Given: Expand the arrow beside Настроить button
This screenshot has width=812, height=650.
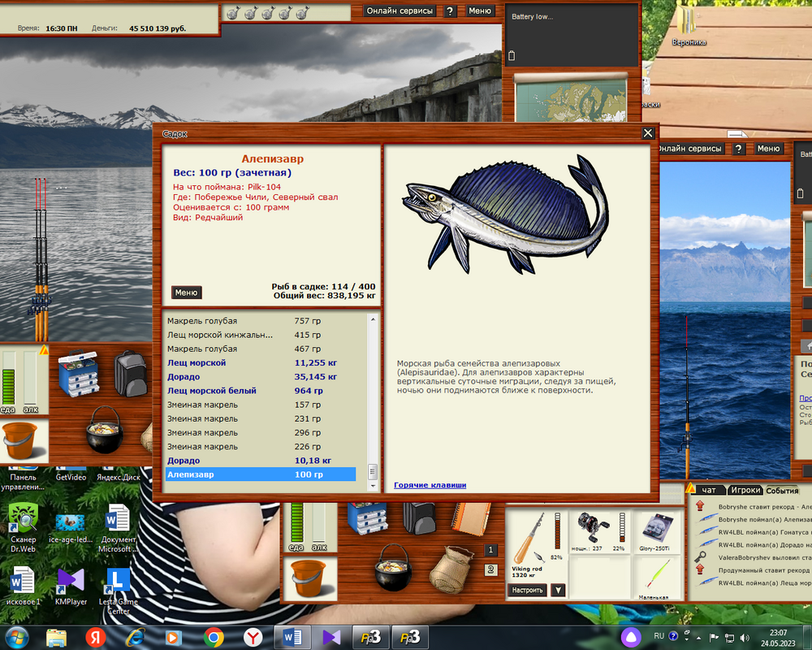Looking at the screenshot, I should point(558,590).
